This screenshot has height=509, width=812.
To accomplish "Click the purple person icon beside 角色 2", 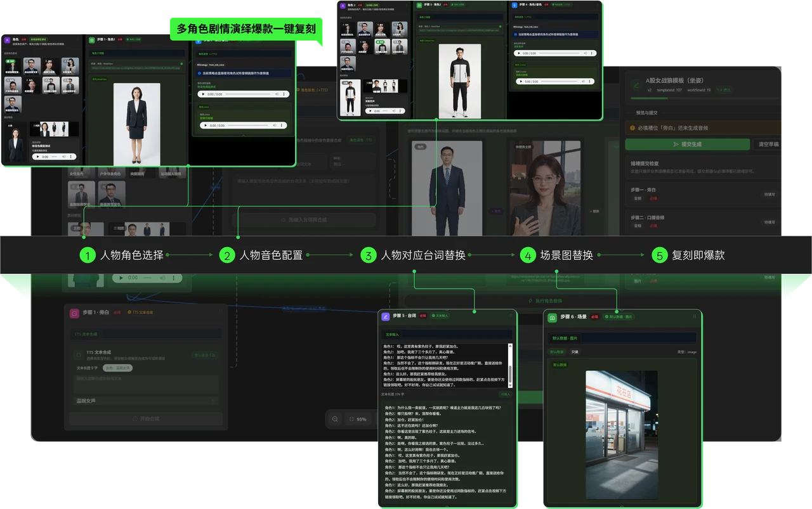I will tap(342, 4).
